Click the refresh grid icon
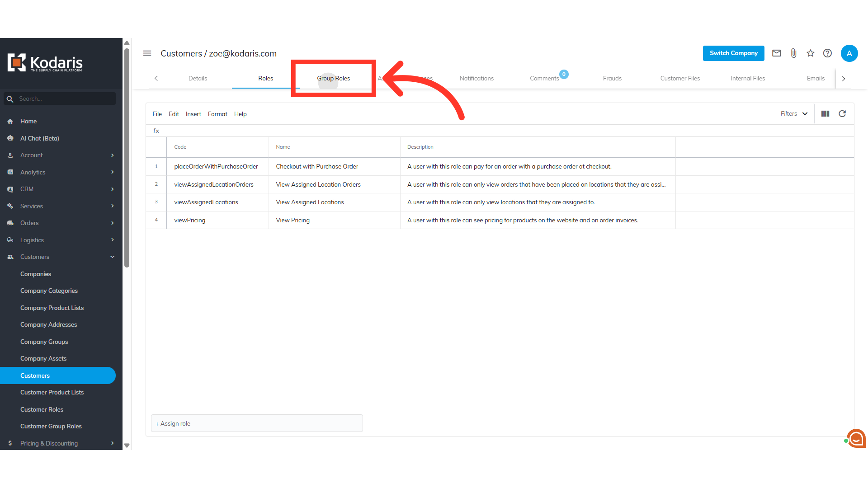This screenshot has width=868, height=488. pos(842,114)
